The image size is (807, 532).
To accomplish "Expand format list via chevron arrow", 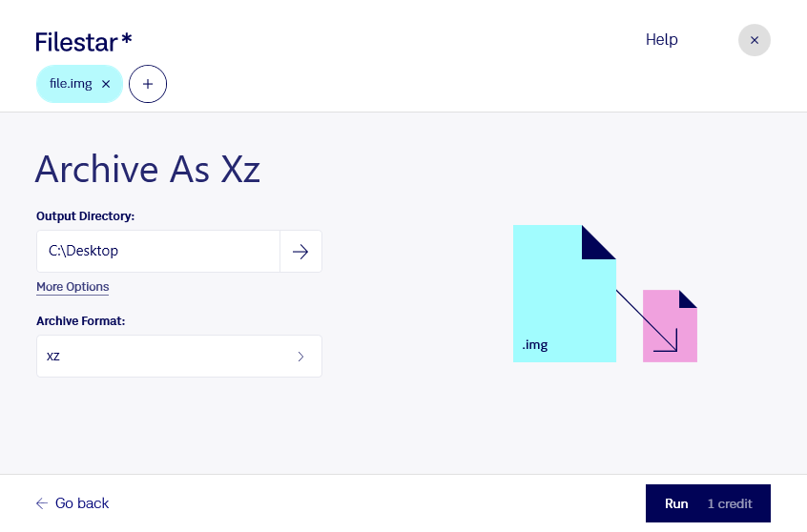I will [x=301, y=357].
